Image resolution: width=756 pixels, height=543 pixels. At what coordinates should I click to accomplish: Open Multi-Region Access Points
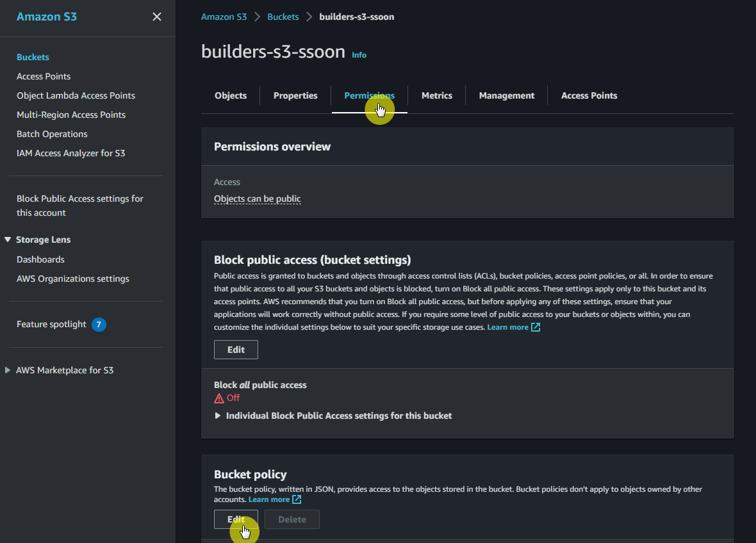71,115
